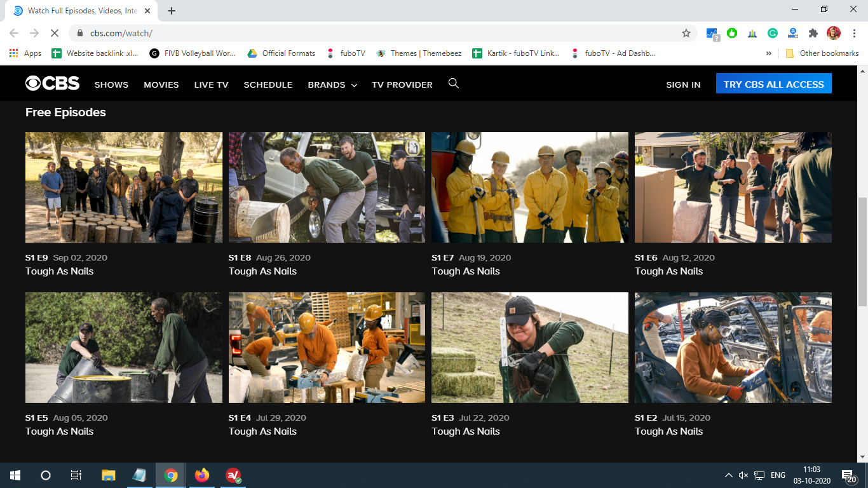868x488 pixels.
Task: Open the Website backlink bookmark
Action: click(95, 53)
